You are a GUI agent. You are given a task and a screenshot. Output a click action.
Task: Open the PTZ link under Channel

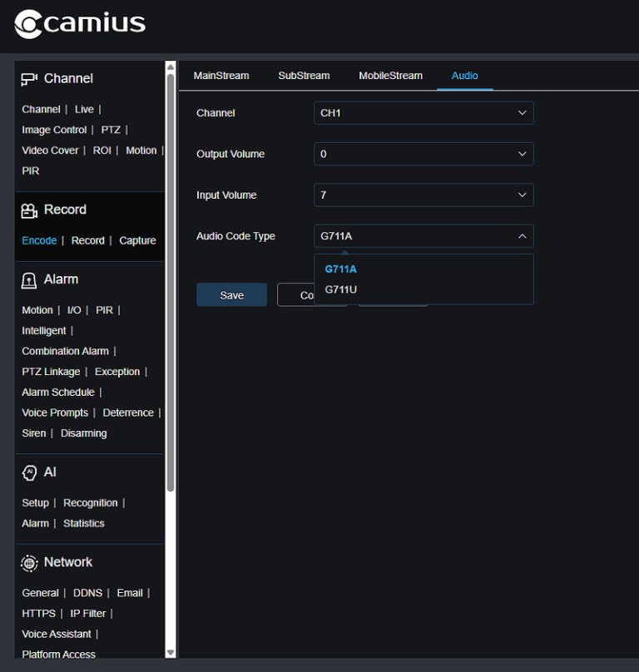click(111, 130)
